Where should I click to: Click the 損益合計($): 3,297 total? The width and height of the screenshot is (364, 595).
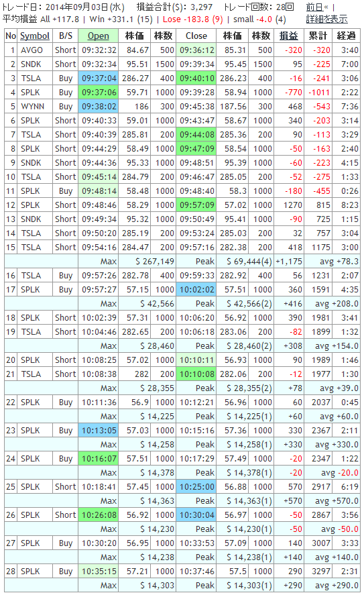pyautogui.click(x=174, y=7)
